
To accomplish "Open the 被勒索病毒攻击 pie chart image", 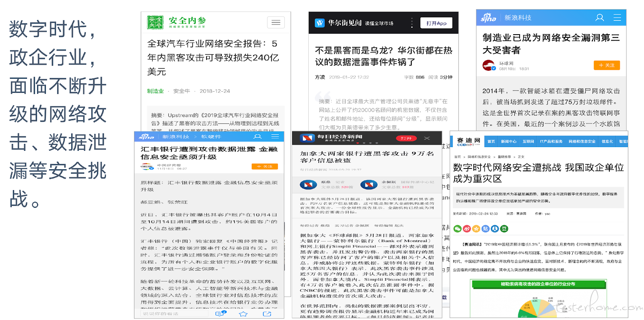I will pyautogui.click(x=538, y=299).
